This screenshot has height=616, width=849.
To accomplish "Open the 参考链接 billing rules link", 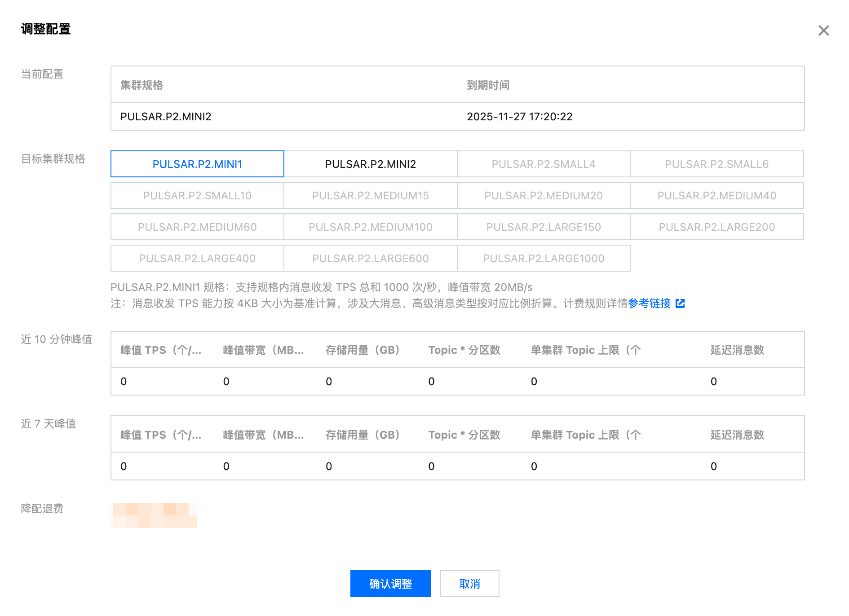I will click(649, 304).
